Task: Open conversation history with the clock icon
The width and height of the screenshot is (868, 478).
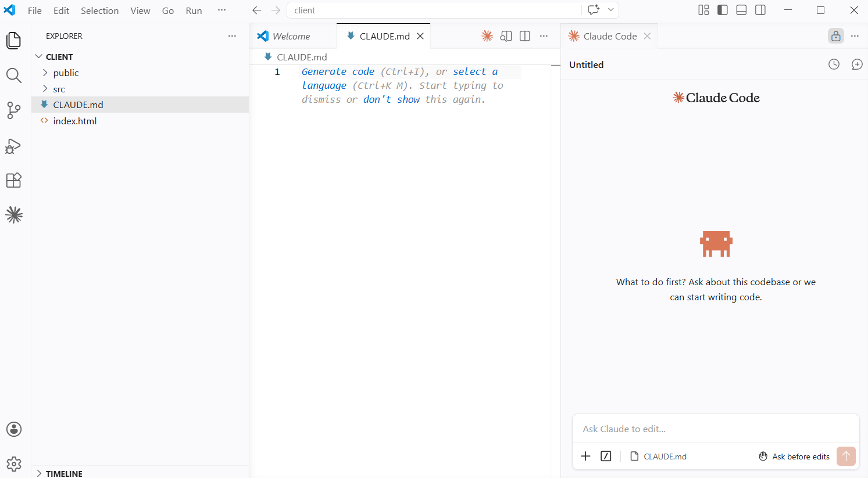Action: click(x=834, y=64)
